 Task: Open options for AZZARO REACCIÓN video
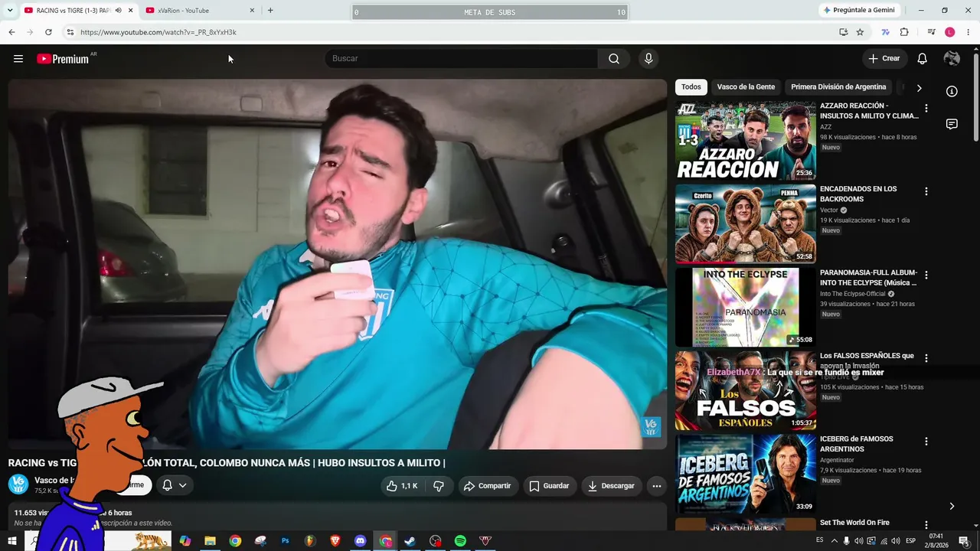[926, 109]
